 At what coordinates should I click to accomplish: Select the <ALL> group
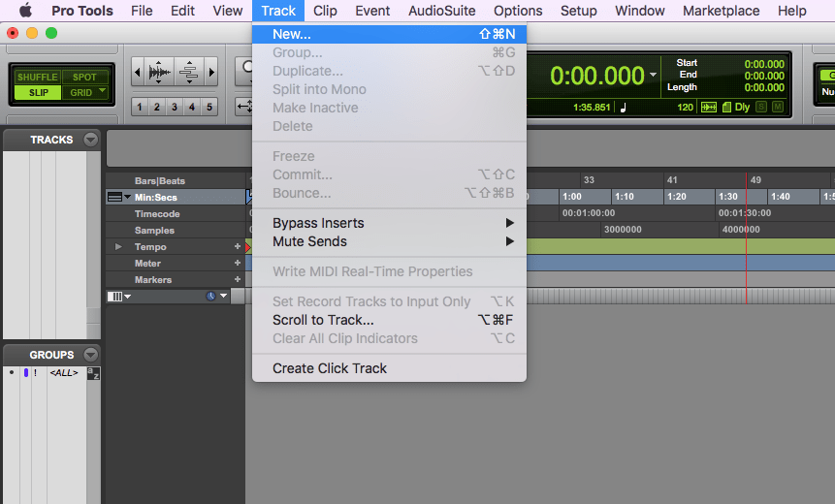(64, 372)
